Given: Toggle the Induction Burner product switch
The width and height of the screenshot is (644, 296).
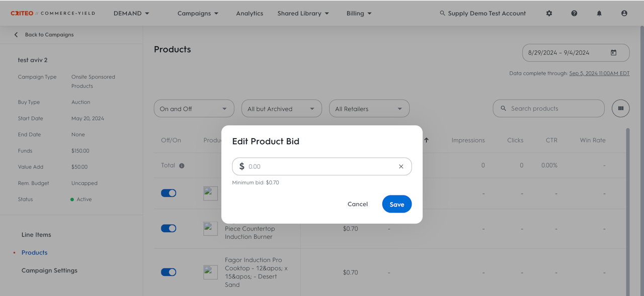Looking at the screenshot, I should pos(169,229).
